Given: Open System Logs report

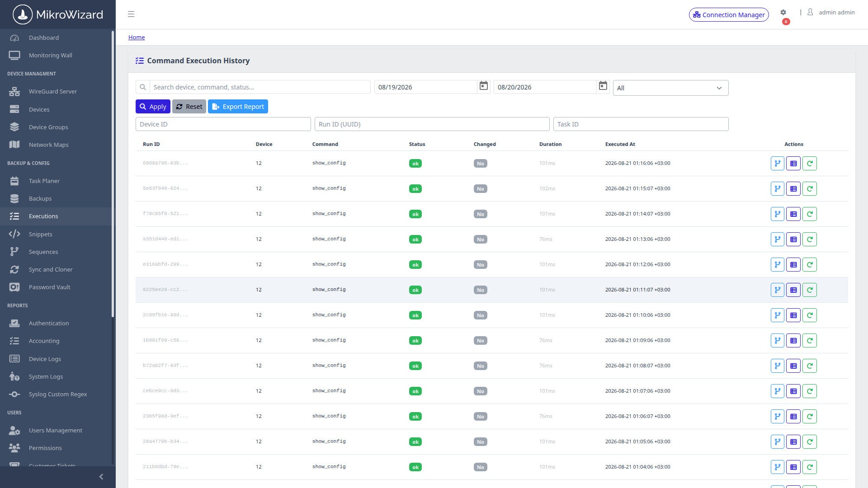Looking at the screenshot, I should (x=56, y=377).
